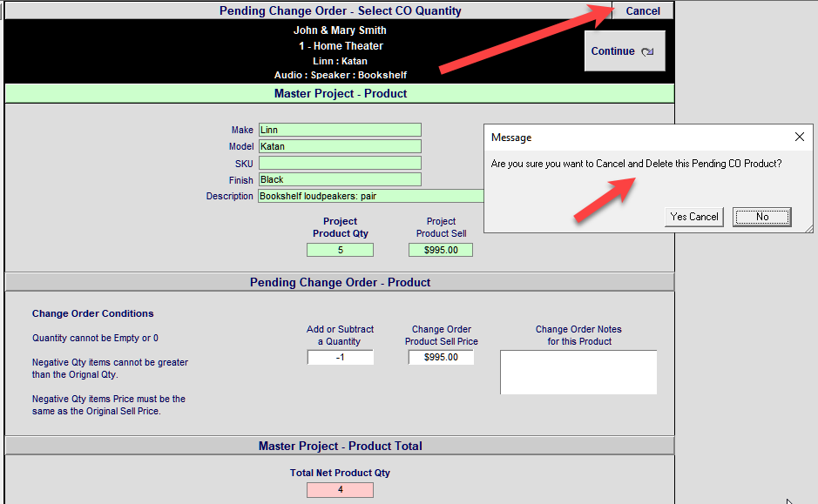Click the Project Product Sell $995.00 field
This screenshot has width=818, height=504.
[441, 250]
